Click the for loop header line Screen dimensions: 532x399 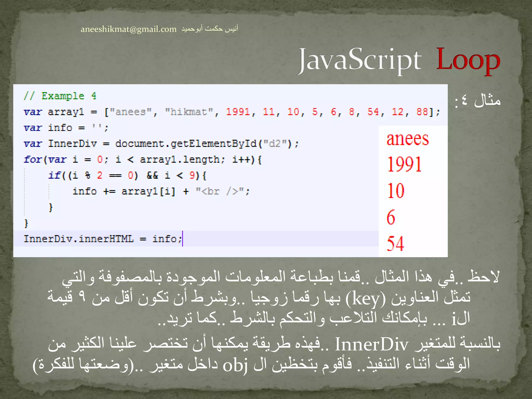143,159
